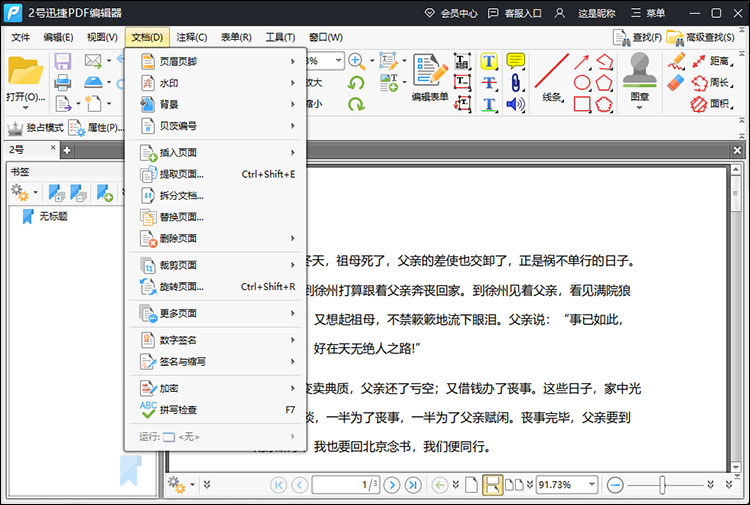Click the zoom-in magnifier icon
The height and width of the screenshot is (505, 750).
tap(356, 61)
